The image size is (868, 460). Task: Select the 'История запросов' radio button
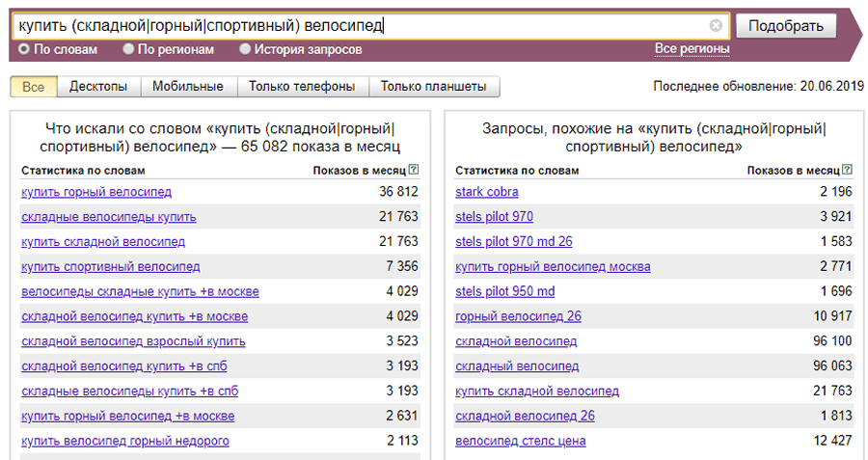pos(245,48)
